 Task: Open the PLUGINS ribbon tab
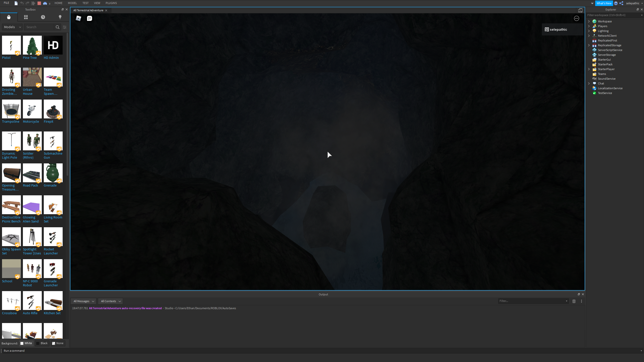coord(111,3)
